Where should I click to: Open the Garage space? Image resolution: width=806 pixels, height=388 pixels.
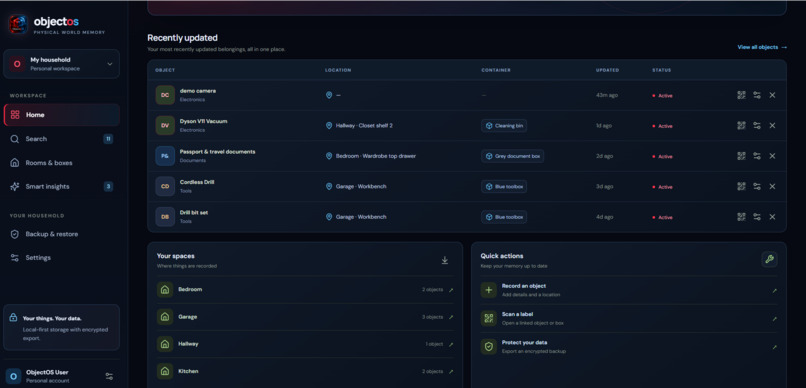[305, 317]
